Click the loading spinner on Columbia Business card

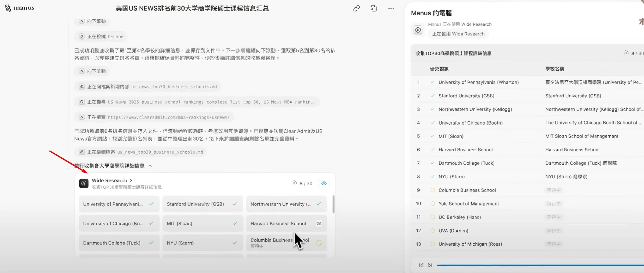click(319, 243)
